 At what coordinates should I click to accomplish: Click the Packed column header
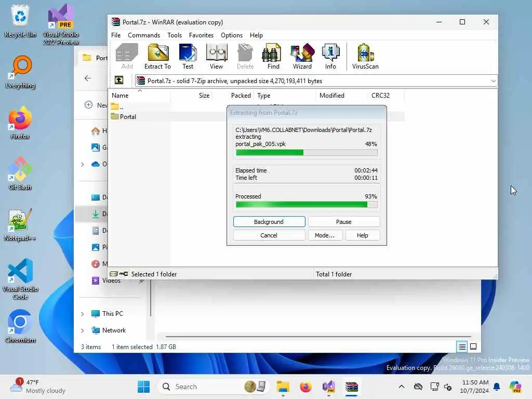(233, 96)
